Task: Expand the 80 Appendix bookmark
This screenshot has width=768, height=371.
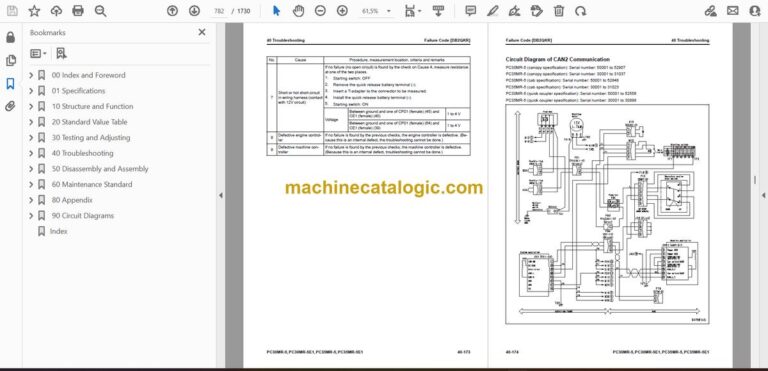Action: pos(31,200)
